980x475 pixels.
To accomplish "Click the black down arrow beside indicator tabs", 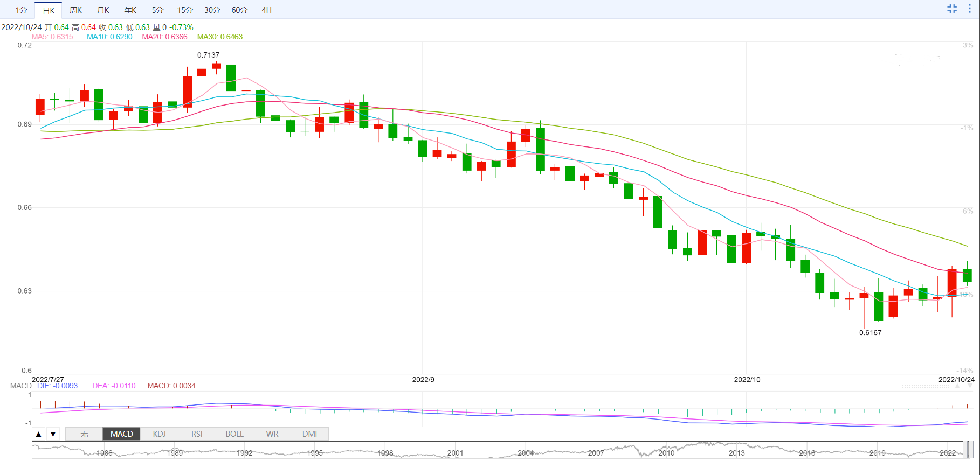I will point(53,434).
